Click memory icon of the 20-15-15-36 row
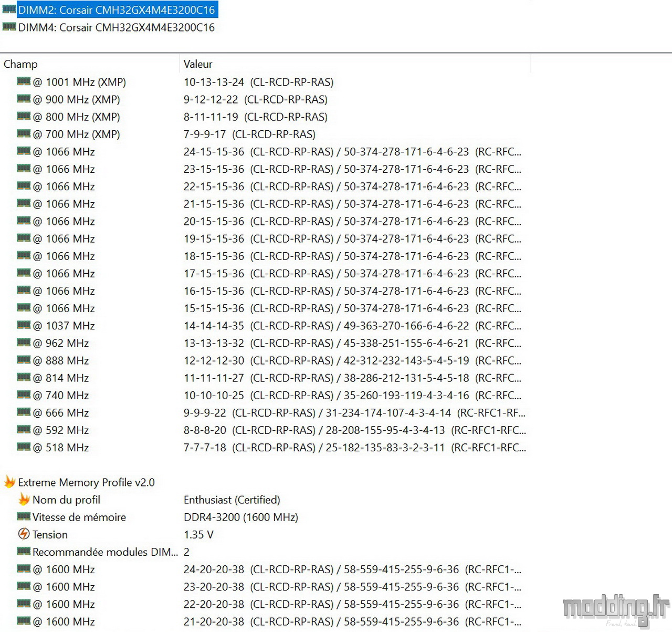This screenshot has height=632, width=672. 24,220
